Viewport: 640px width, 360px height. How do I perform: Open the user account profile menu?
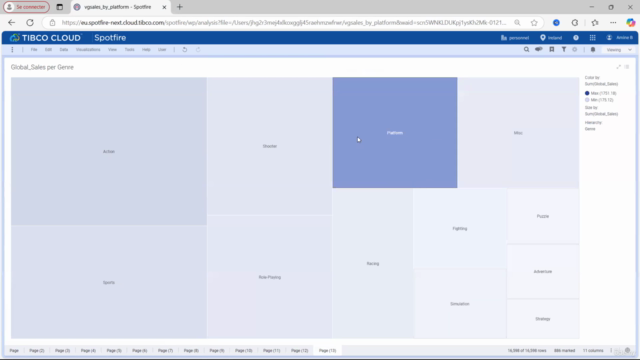[x=620, y=38]
